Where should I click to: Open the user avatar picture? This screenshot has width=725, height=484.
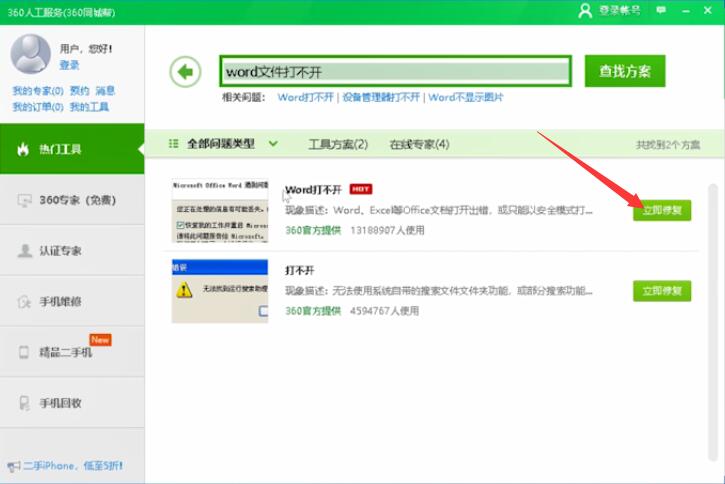point(31,54)
